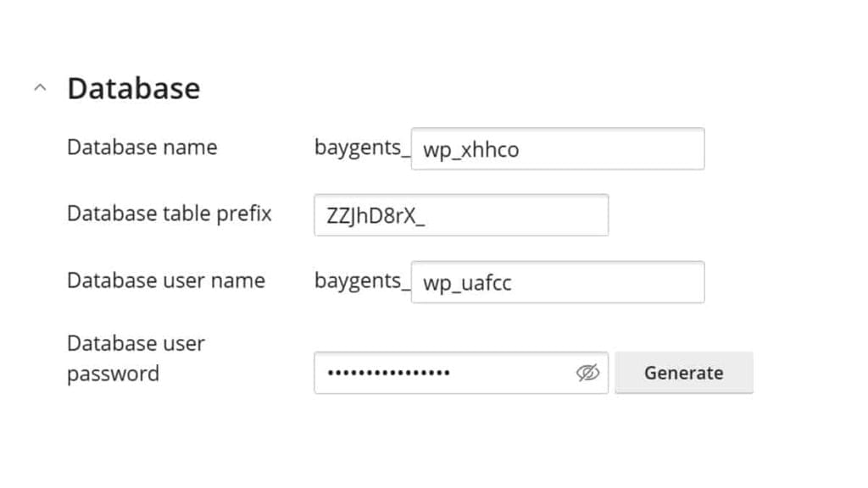Click the Database user name label

166,280
